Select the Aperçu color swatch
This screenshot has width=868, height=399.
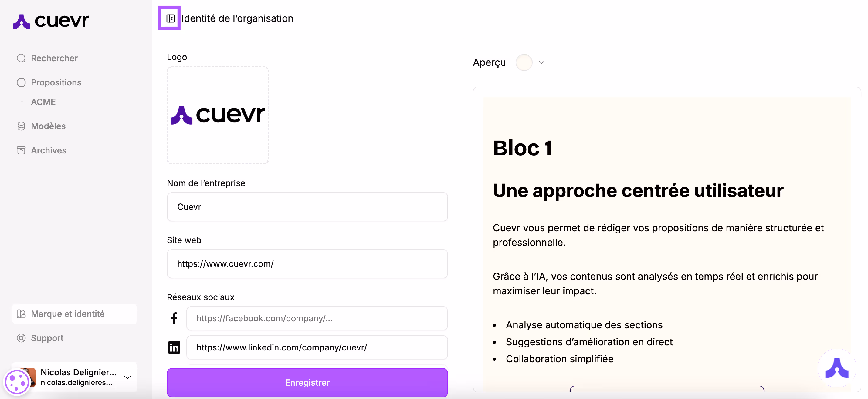click(524, 62)
